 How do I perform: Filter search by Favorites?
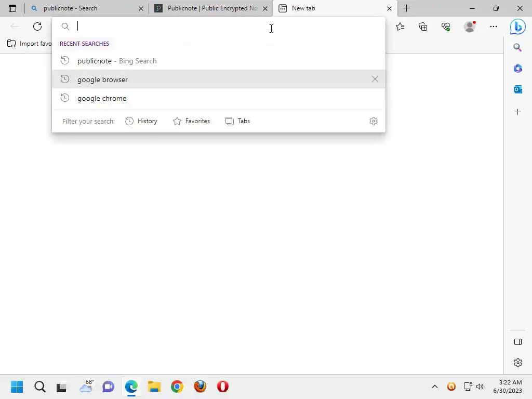(191, 121)
